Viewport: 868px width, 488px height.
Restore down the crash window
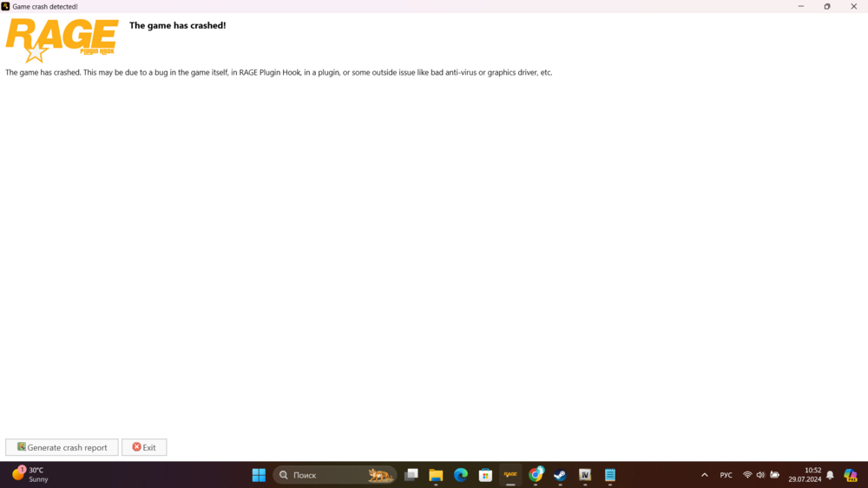coord(827,6)
